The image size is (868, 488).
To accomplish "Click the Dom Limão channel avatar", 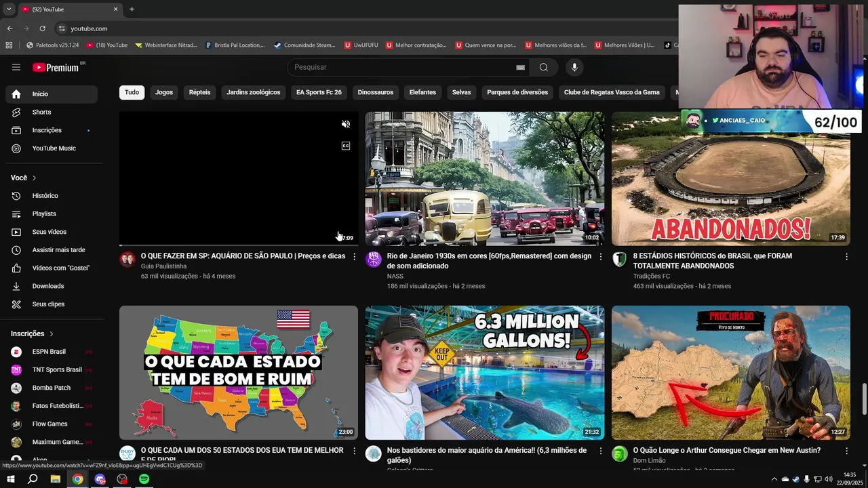I will tap(620, 453).
